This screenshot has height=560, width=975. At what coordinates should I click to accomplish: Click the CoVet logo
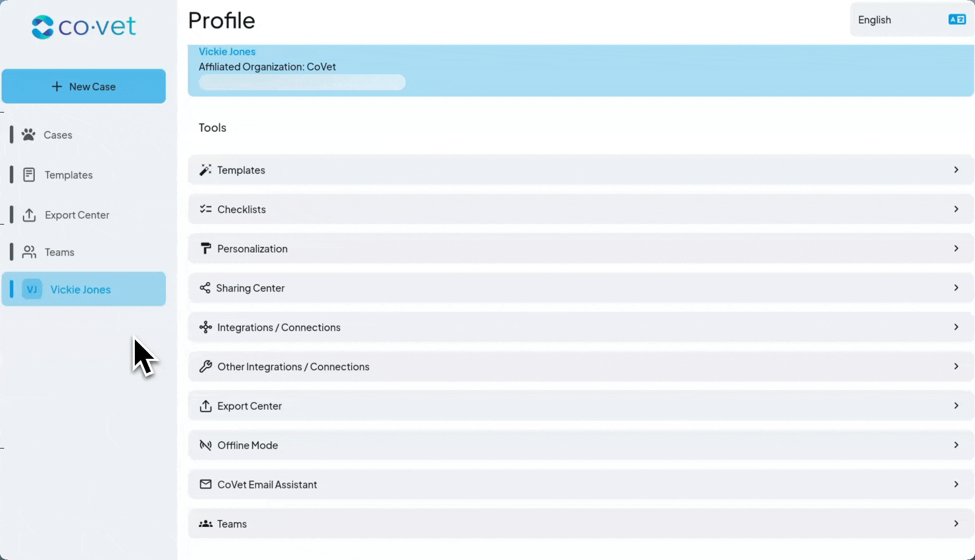(x=83, y=27)
